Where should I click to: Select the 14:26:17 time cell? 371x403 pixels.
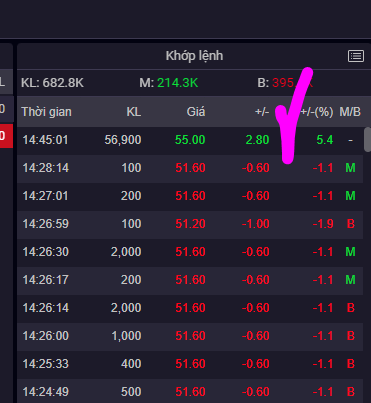(46, 280)
